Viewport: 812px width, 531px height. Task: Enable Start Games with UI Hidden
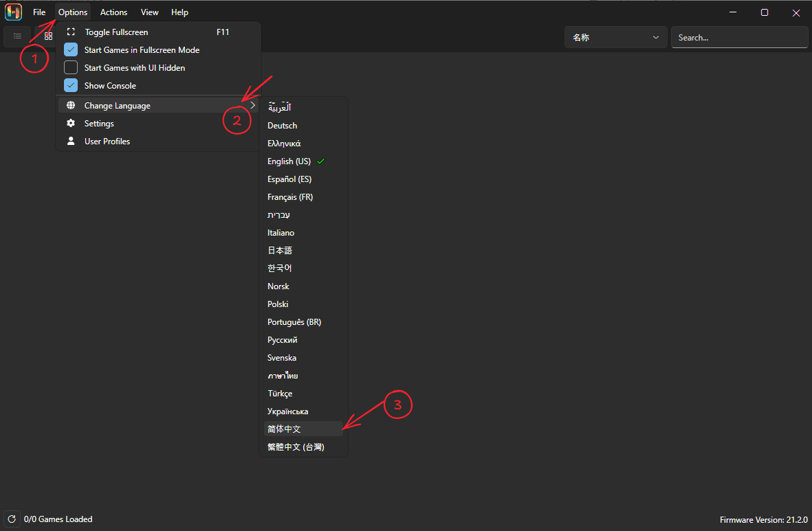(71, 68)
